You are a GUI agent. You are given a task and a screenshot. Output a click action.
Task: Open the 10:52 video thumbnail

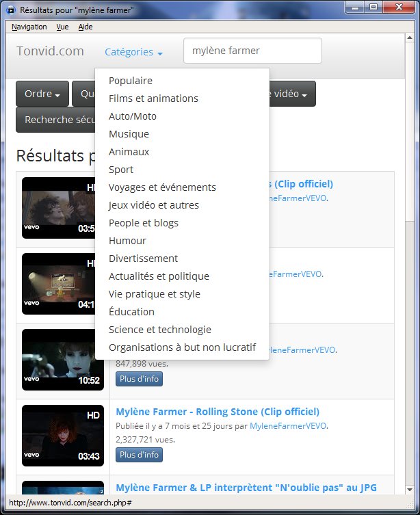(x=63, y=360)
